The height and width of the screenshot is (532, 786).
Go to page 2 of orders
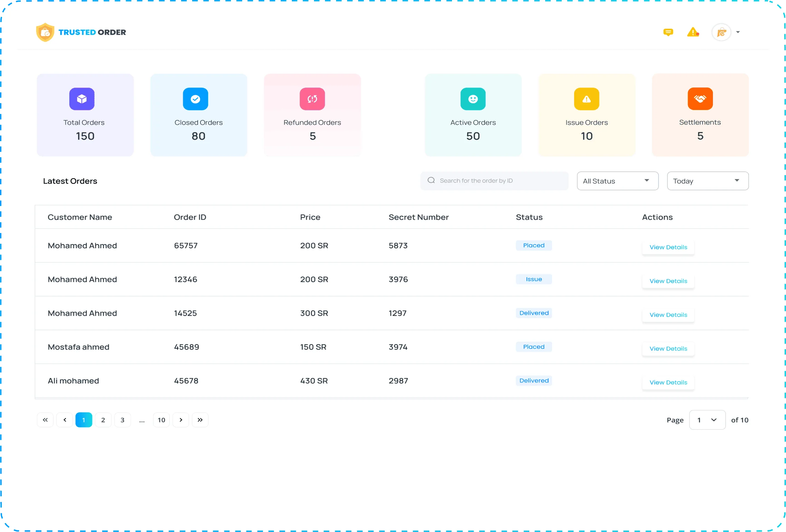pos(103,420)
